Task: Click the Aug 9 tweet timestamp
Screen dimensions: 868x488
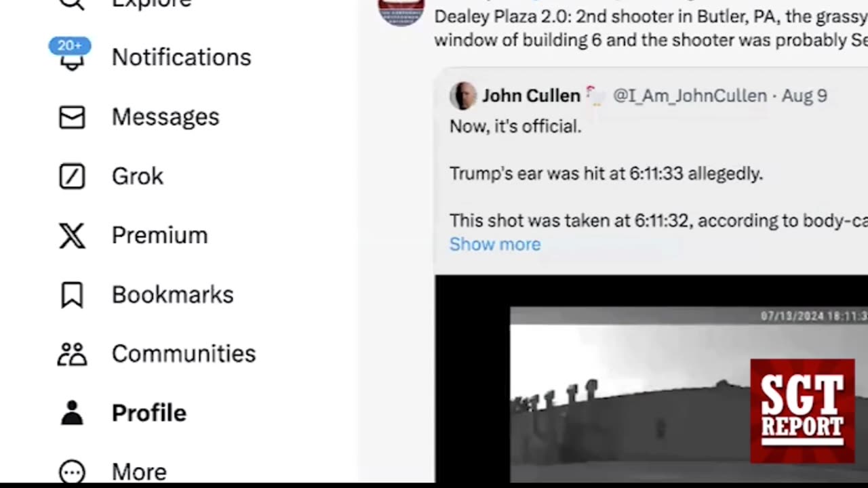Action: coord(804,96)
